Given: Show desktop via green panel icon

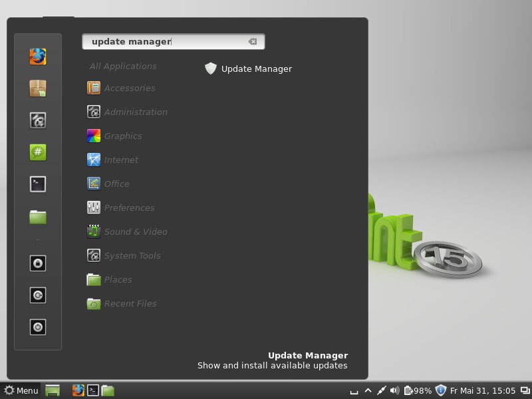Looking at the screenshot, I should pyautogui.click(x=53, y=390).
